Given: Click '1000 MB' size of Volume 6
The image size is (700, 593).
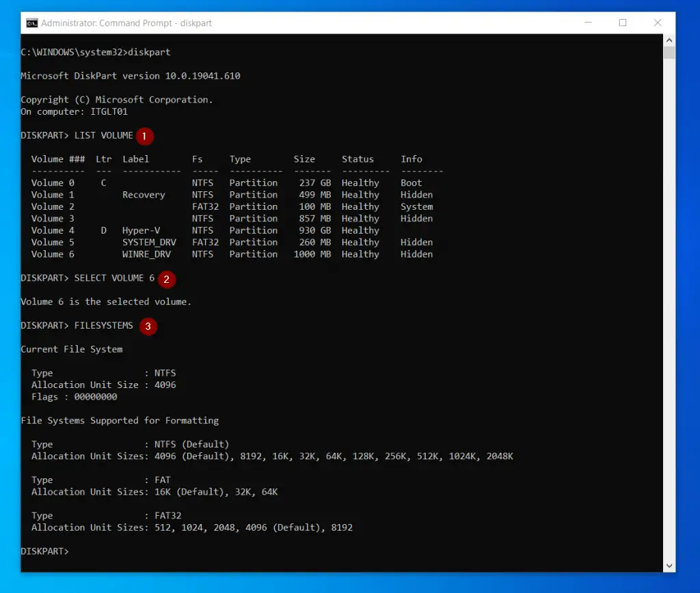Looking at the screenshot, I should pos(312,254).
